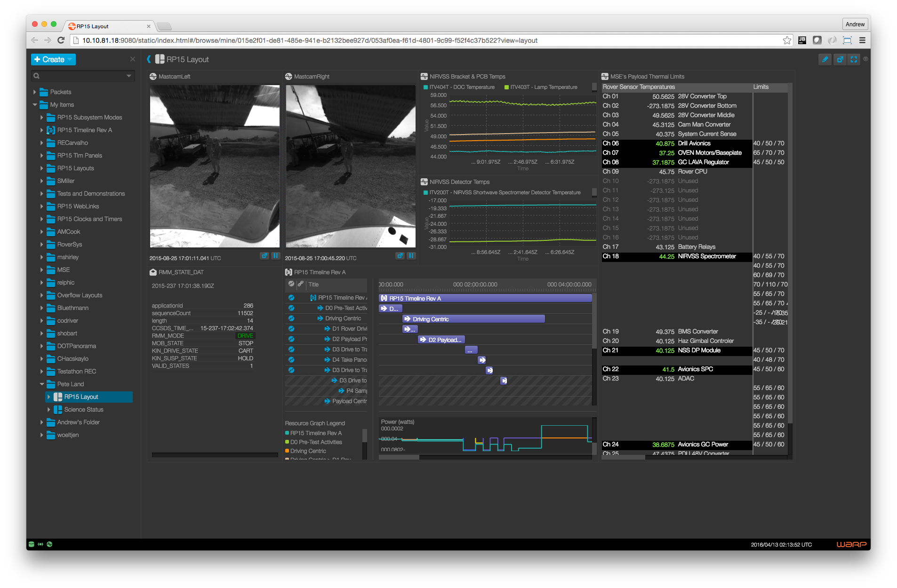Click the ITV403T Lamp Temperature legend swatch
This screenshot has width=897, height=588.
click(x=506, y=87)
